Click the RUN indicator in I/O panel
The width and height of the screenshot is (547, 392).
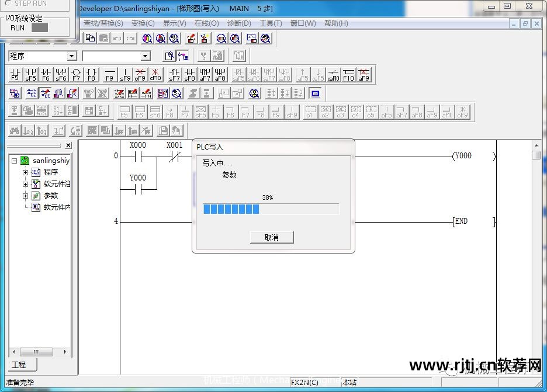click(x=40, y=28)
